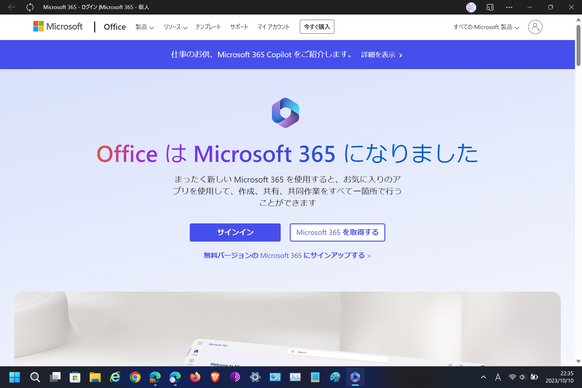The height and width of the screenshot is (388, 582).
Task: Open Task View from the taskbar
Action: (55, 377)
